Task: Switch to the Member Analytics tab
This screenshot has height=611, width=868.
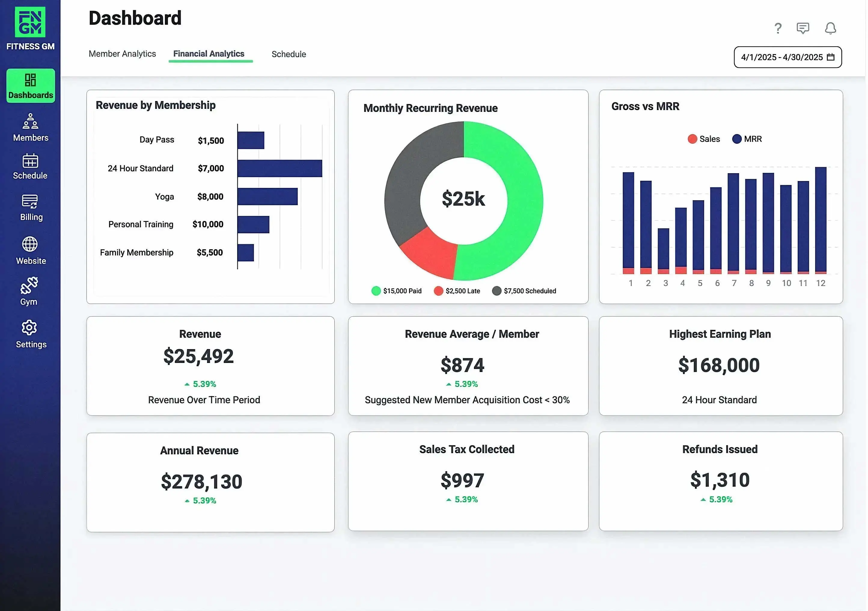Action: 122,54
